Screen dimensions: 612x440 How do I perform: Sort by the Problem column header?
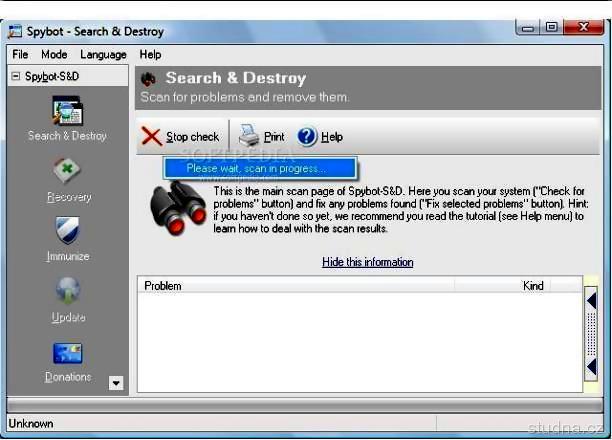[x=296, y=285]
